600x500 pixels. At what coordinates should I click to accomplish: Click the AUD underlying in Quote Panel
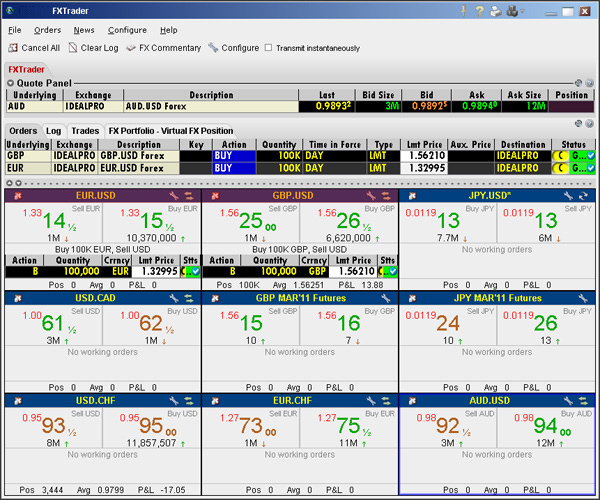pos(34,106)
